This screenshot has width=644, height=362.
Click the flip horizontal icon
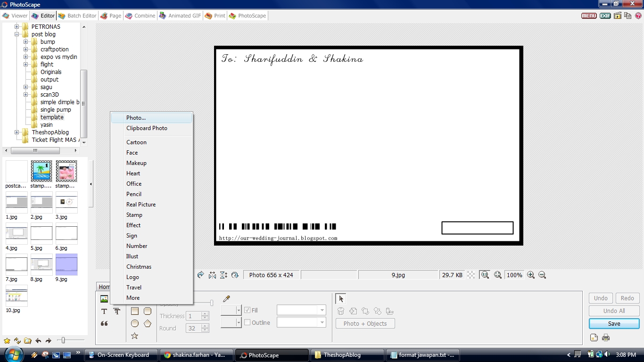coord(213,275)
